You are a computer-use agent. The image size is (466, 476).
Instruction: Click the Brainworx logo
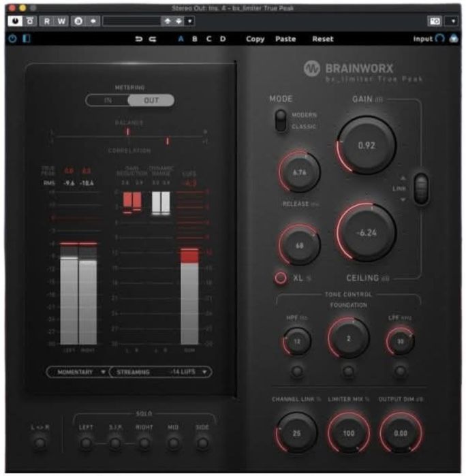(311, 68)
